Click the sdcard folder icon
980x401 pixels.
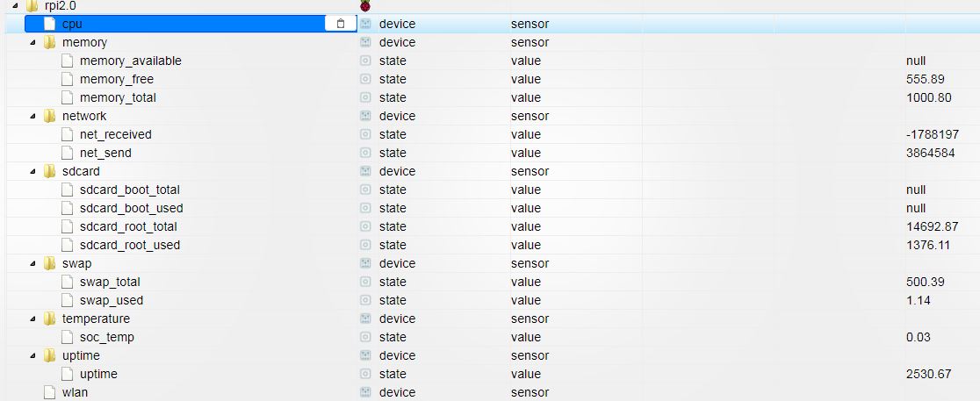coord(49,171)
